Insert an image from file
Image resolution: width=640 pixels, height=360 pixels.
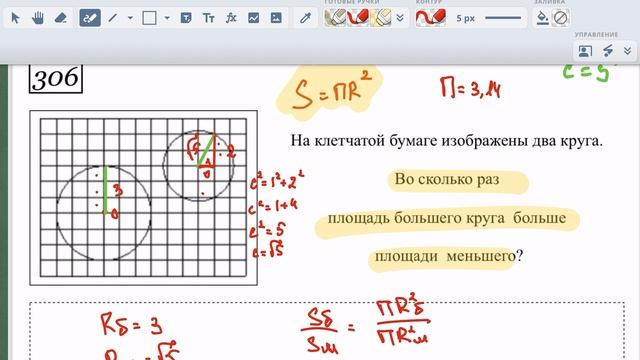tap(276, 18)
